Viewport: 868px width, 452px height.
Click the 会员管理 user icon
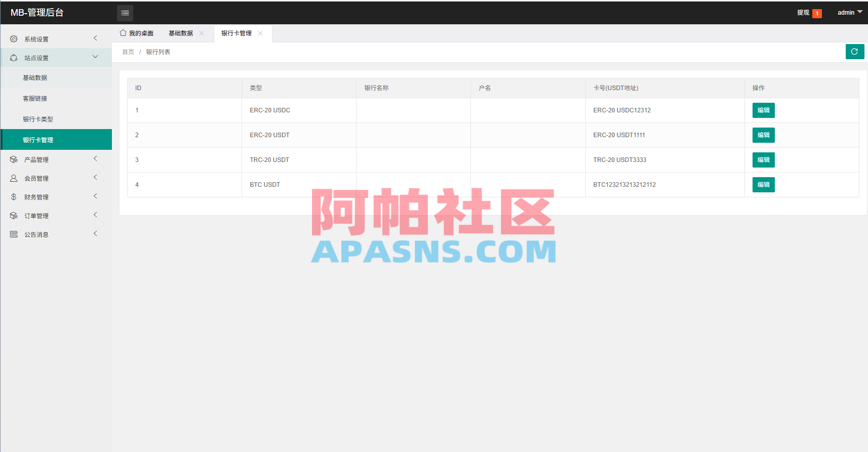pyautogui.click(x=14, y=178)
